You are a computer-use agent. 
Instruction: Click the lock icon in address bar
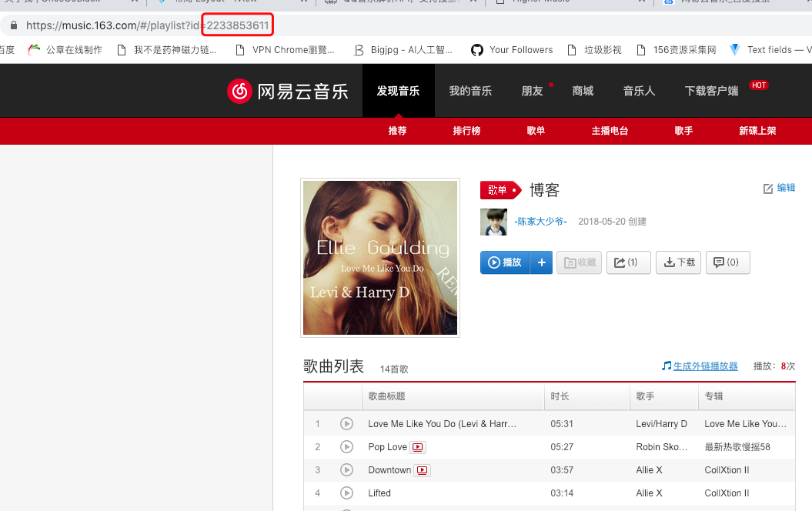click(14, 25)
